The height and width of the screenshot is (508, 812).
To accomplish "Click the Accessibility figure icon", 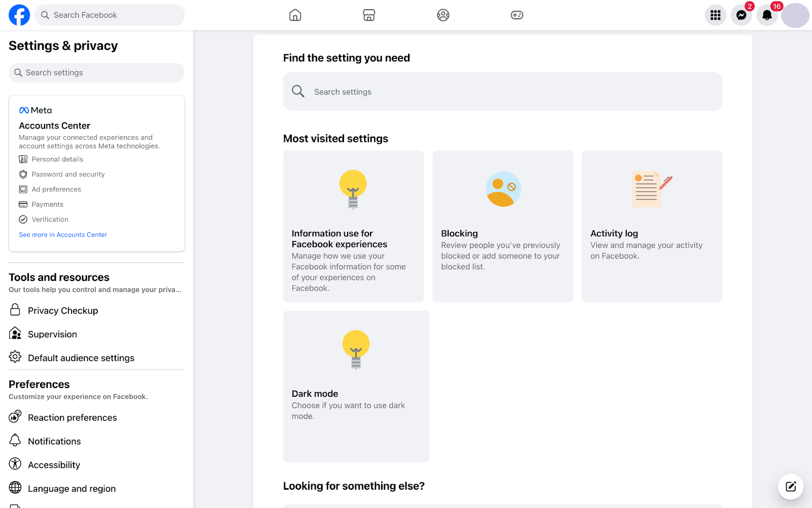I will tap(15, 464).
